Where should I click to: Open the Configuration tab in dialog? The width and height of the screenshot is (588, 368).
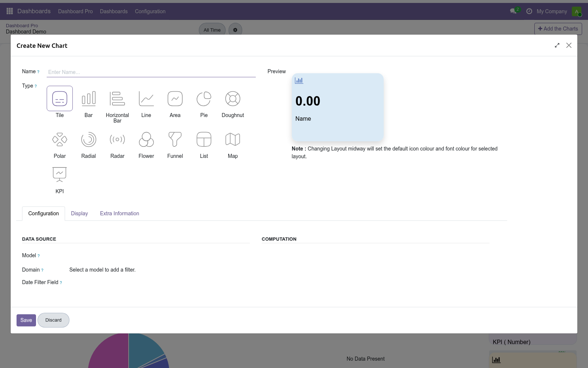pyautogui.click(x=43, y=213)
